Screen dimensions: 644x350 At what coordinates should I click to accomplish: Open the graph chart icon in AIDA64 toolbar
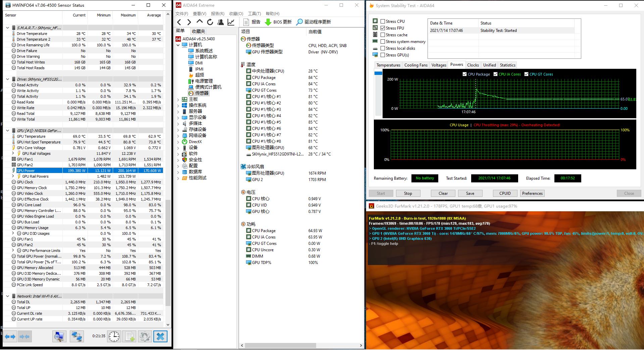click(x=231, y=22)
